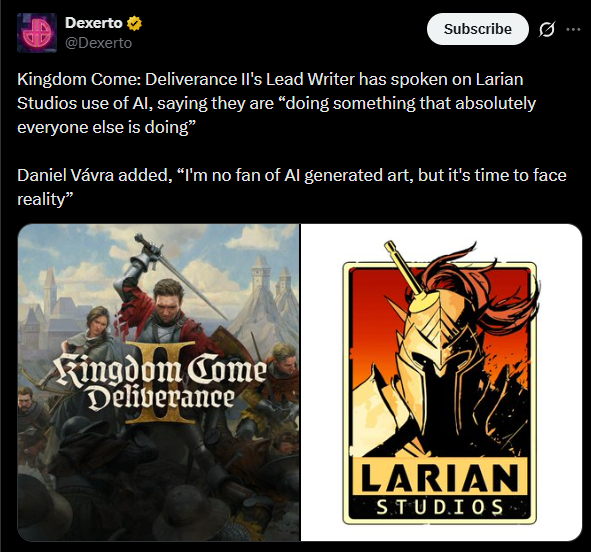
Task: Click the STUDIOS text beneath LARIAN
Action: point(439,507)
